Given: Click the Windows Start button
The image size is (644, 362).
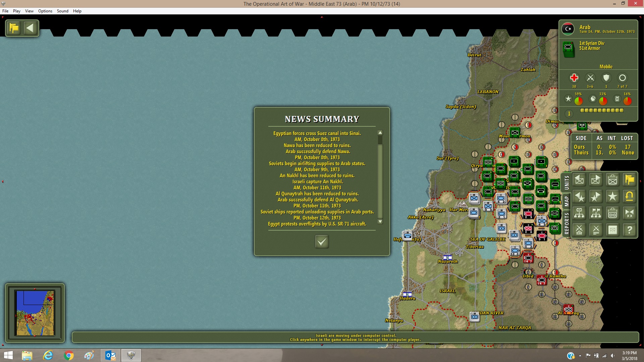Looking at the screenshot, I should coord(8,355).
